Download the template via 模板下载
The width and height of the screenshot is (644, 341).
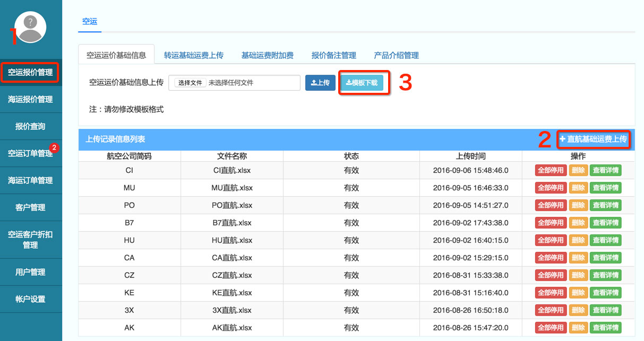point(362,83)
